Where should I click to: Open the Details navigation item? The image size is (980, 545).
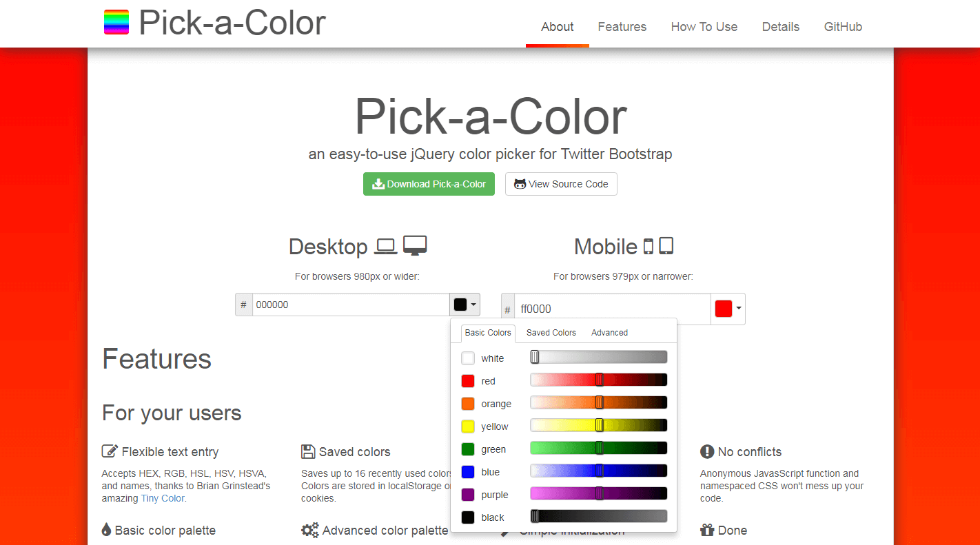[x=781, y=27]
